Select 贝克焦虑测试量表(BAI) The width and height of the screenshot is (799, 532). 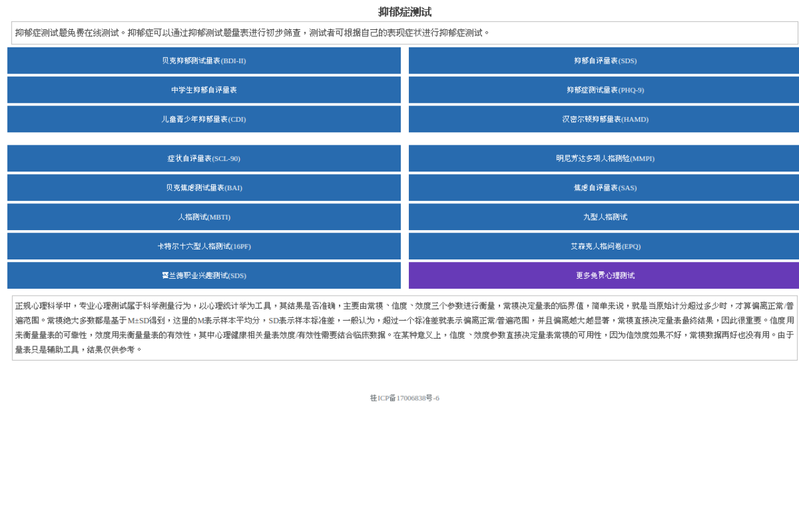point(204,188)
